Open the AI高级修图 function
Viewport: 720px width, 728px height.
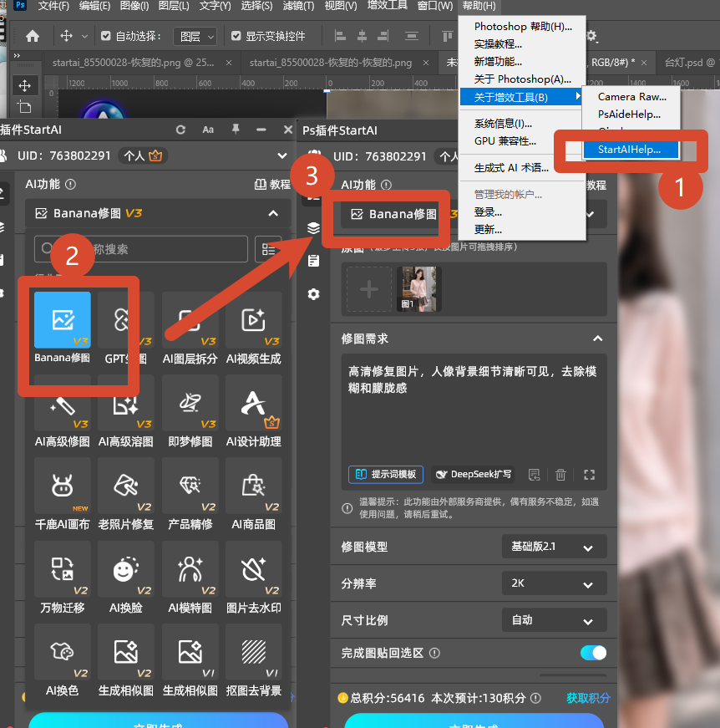[62, 412]
